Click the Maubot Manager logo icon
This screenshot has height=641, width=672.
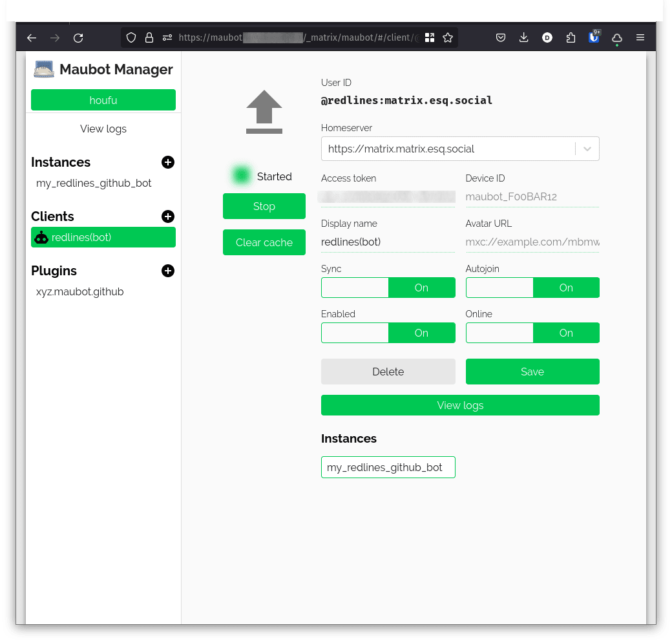[44, 69]
